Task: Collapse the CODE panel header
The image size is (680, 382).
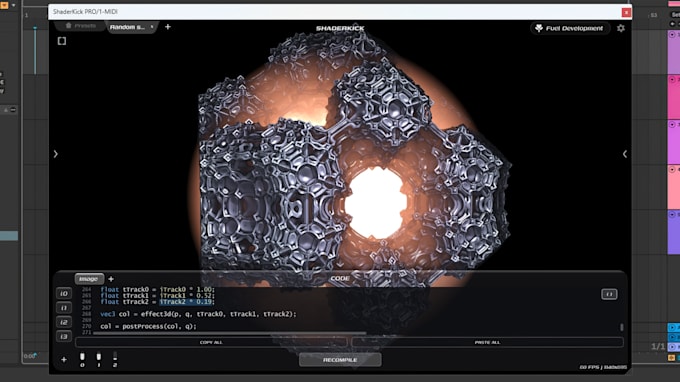Action: click(x=340, y=278)
